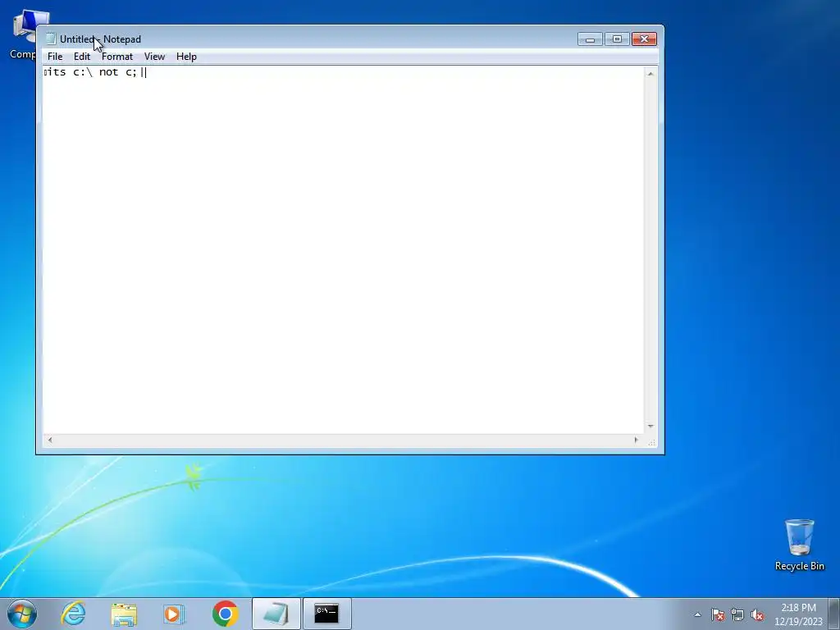Click the muted volume tray icon
This screenshot has width=840, height=630.
757,615
